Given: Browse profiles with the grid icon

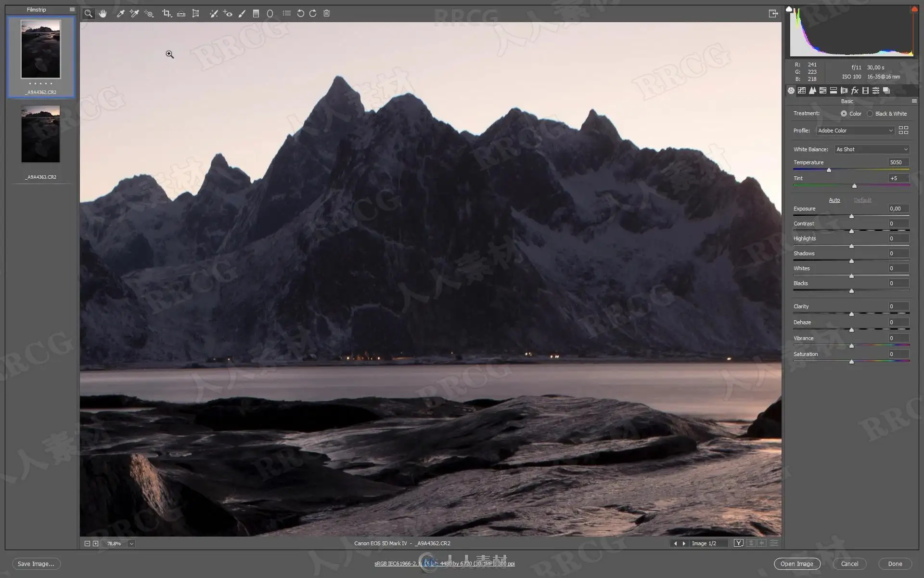Looking at the screenshot, I should 903,131.
